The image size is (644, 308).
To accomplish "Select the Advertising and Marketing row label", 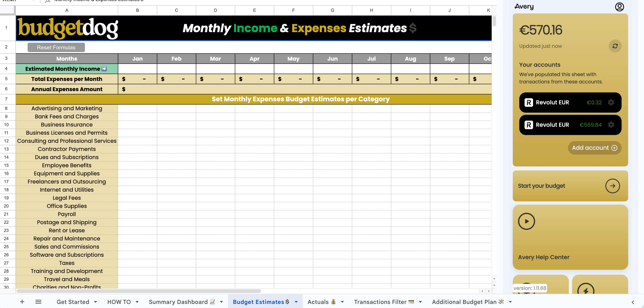I will [67, 108].
